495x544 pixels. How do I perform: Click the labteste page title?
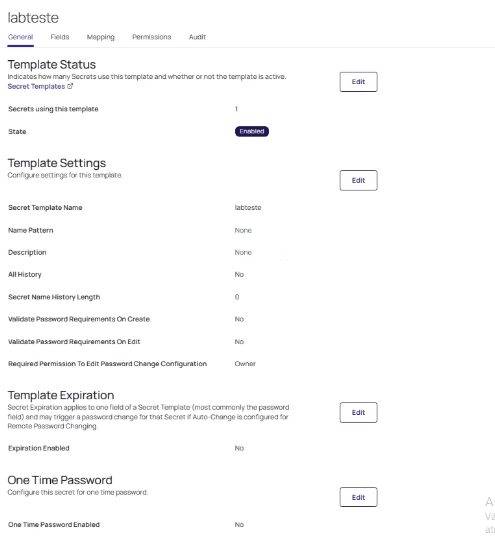[x=33, y=18]
